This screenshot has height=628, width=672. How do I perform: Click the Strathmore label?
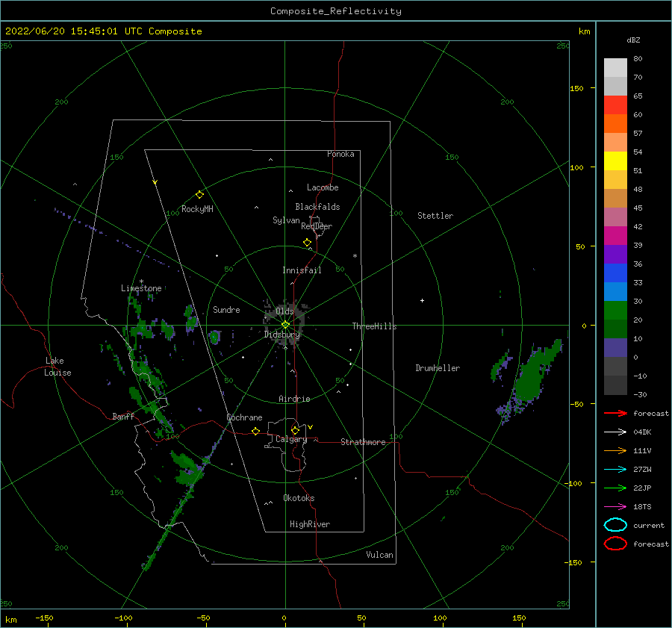(x=363, y=442)
